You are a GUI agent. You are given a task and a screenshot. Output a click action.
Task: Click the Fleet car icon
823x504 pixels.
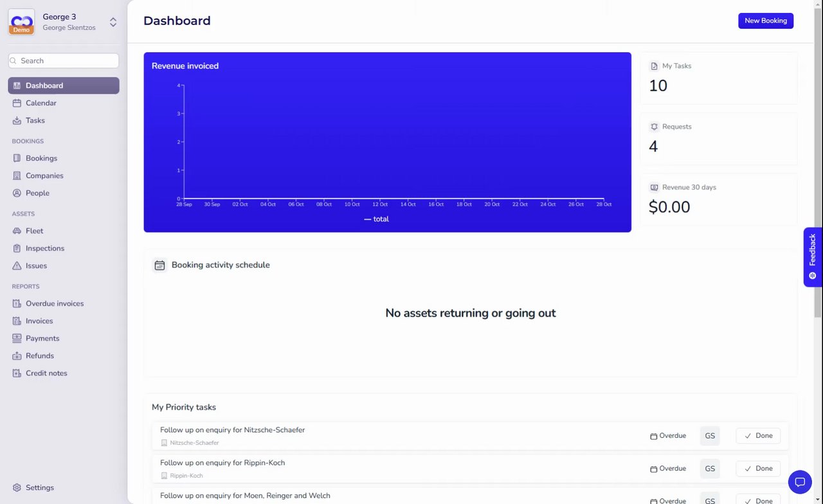point(17,231)
